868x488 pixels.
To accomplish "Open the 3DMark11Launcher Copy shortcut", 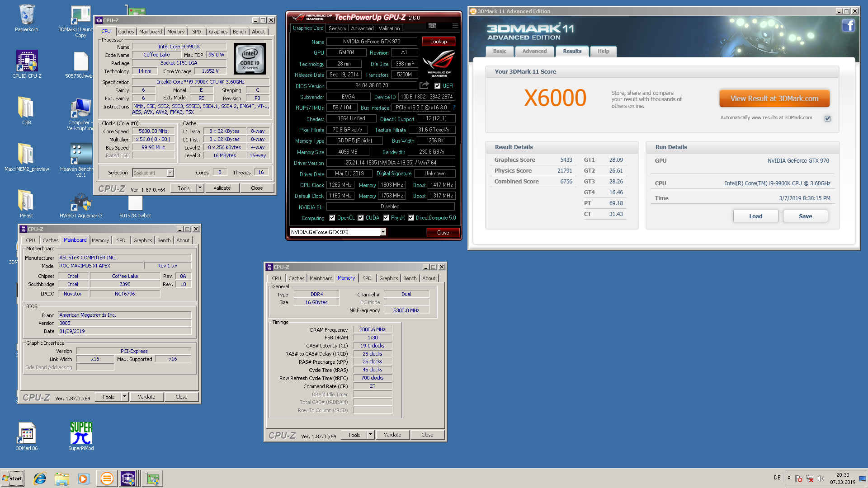I will [80, 22].
